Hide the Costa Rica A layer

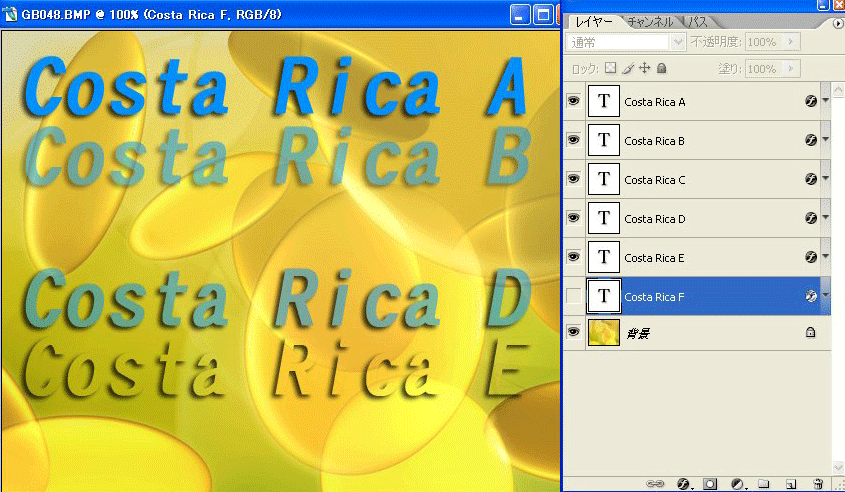pos(573,101)
